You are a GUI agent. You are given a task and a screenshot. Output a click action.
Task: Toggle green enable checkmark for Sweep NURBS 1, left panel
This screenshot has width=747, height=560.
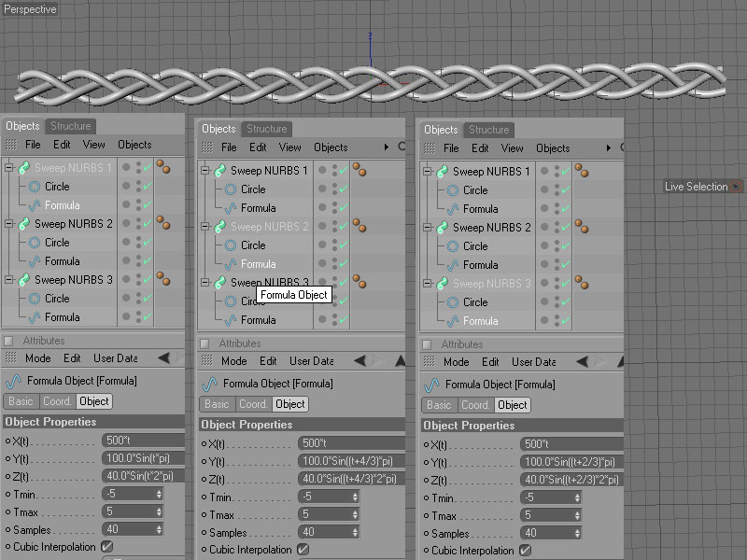click(x=147, y=169)
